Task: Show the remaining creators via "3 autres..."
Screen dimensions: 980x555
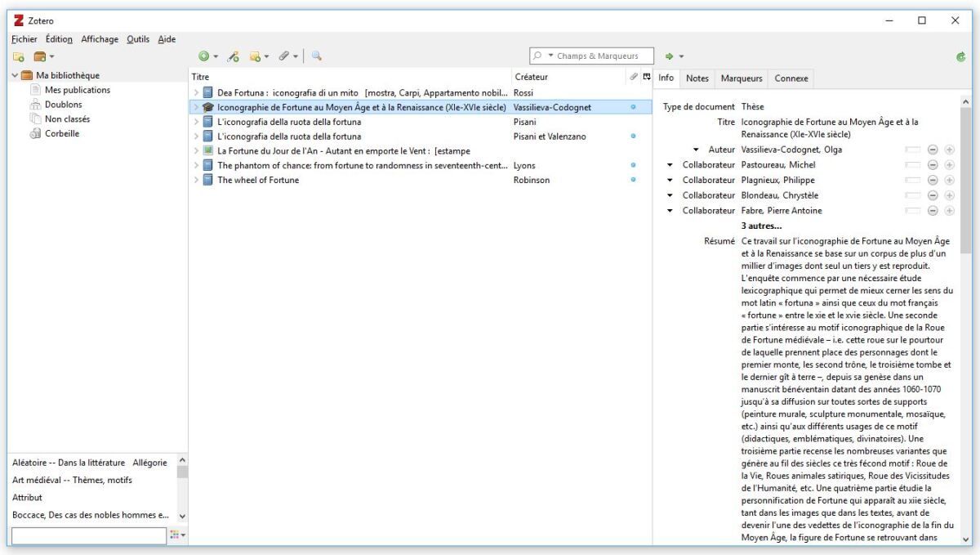Action: pyautogui.click(x=761, y=226)
